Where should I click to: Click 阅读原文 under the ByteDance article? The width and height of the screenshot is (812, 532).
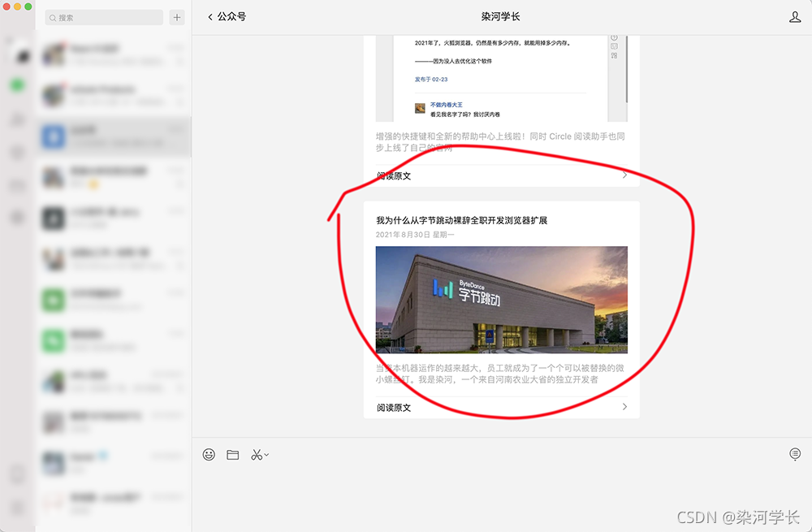[394, 408]
